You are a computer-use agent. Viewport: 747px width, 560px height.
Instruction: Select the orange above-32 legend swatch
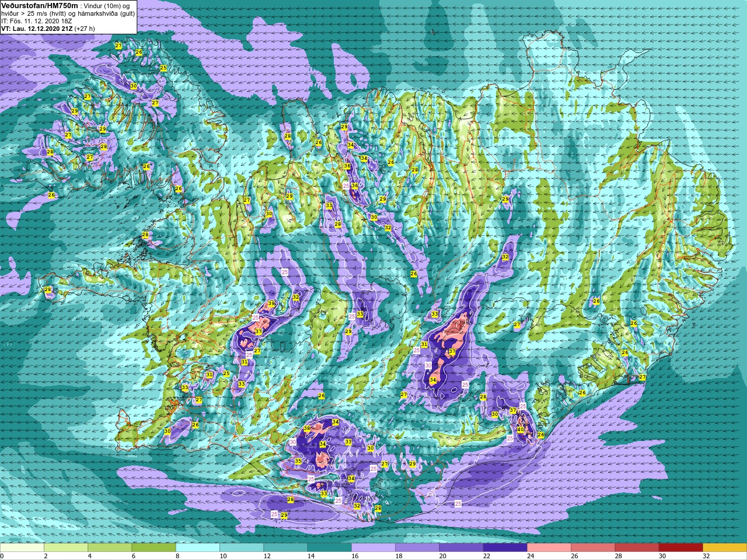pyautogui.click(x=725, y=548)
